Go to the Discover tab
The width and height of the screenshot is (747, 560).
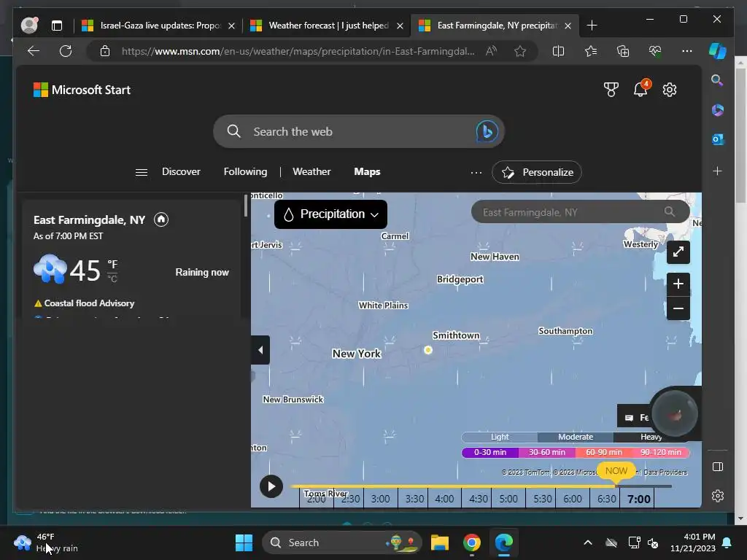(x=181, y=171)
